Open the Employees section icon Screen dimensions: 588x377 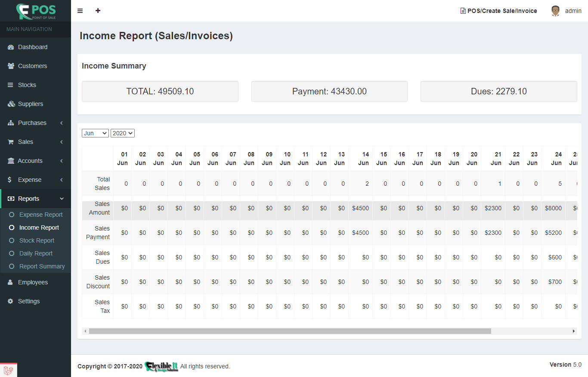pyautogui.click(x=9, y=282)
